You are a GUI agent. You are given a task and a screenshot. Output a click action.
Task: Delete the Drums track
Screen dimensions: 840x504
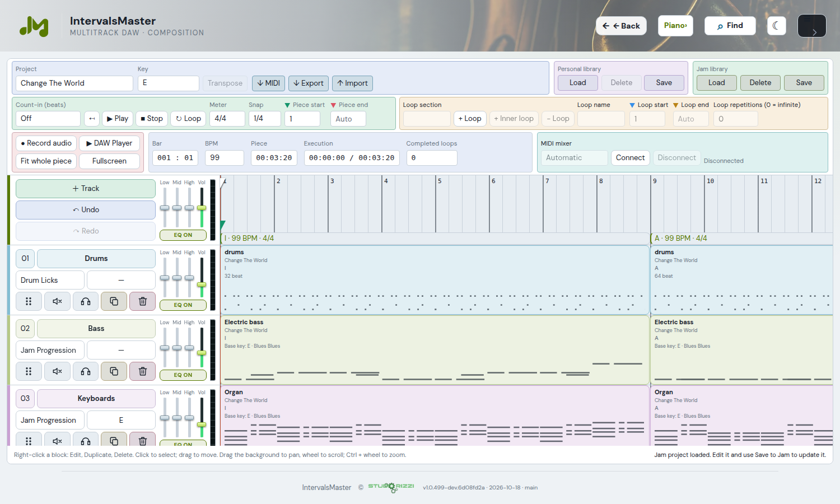point(142,301)
